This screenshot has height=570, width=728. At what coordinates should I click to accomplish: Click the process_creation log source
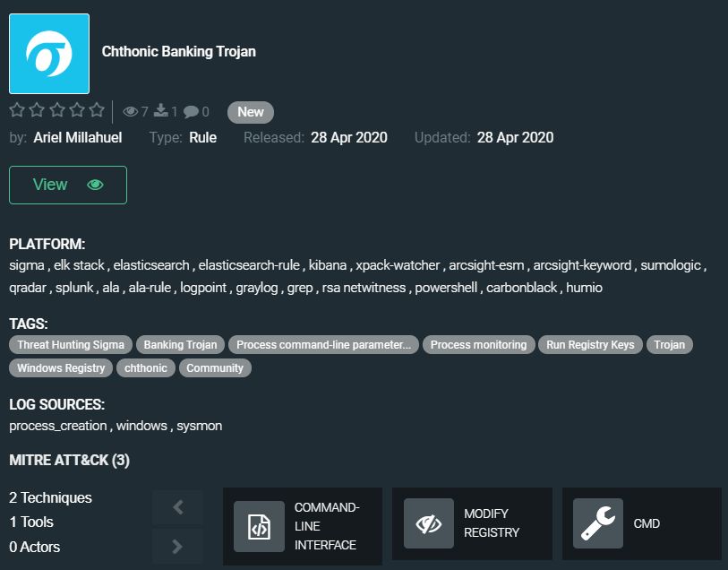58,426
